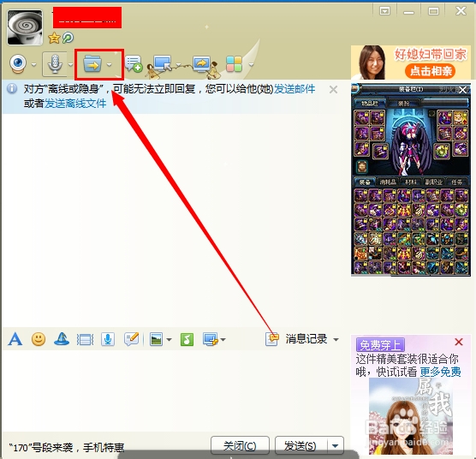Click the 发送(S) button
This screenshot has height=459, width=476.
click(300, 445)
